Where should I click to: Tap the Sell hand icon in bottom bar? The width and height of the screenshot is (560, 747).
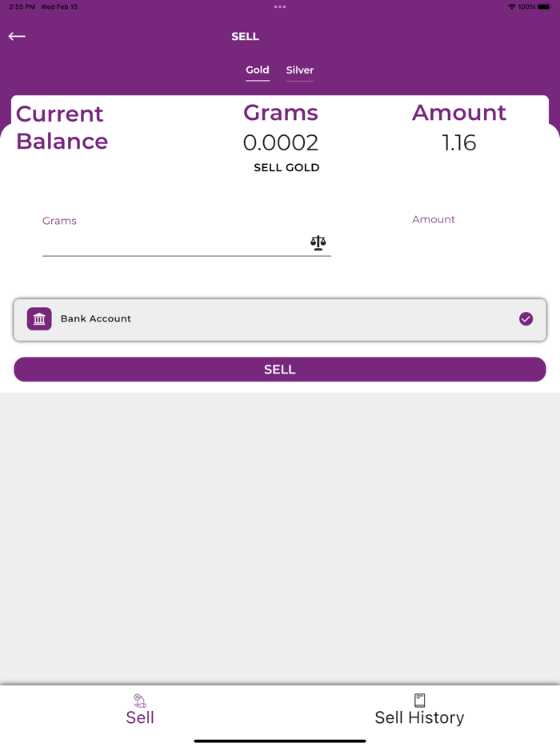(139, 700)
